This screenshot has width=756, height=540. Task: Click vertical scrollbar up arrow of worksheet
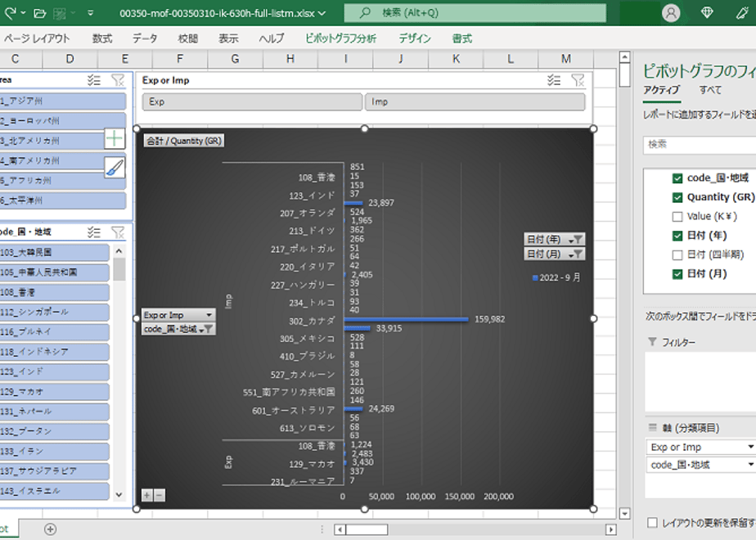pos(625,57)
